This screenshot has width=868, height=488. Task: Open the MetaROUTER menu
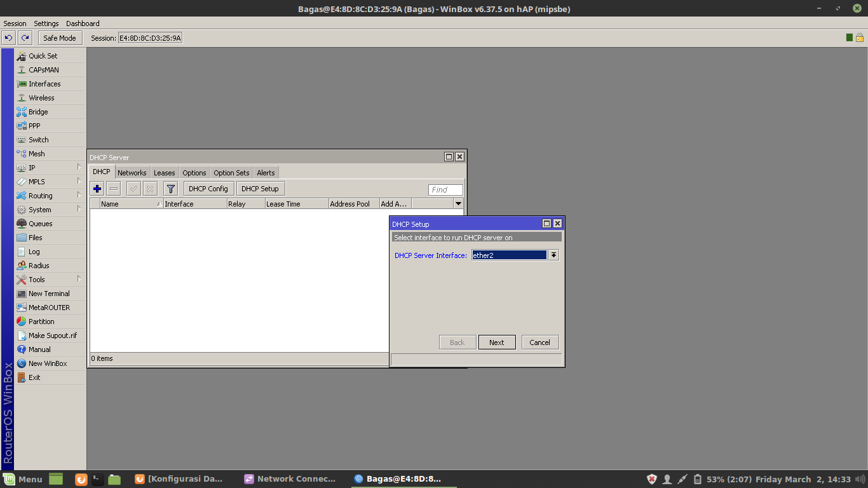[x=50, y=308]
